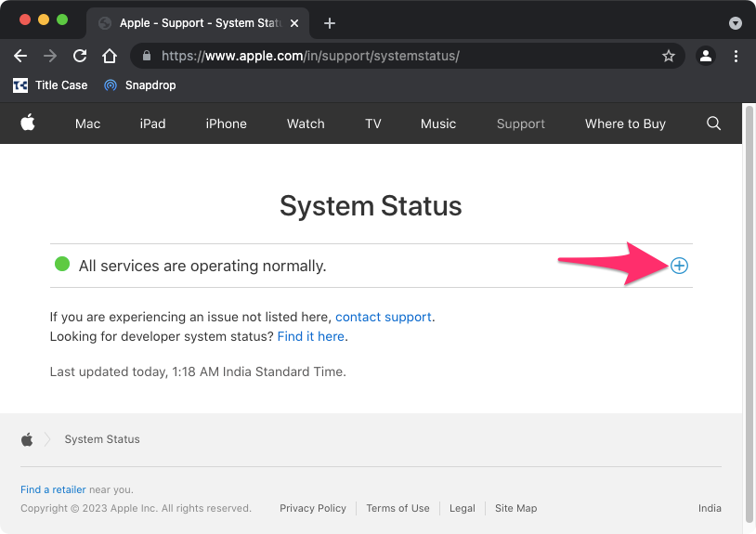Click 'All services are operating normally.' text
756x534 pixels.
(202, 266)
